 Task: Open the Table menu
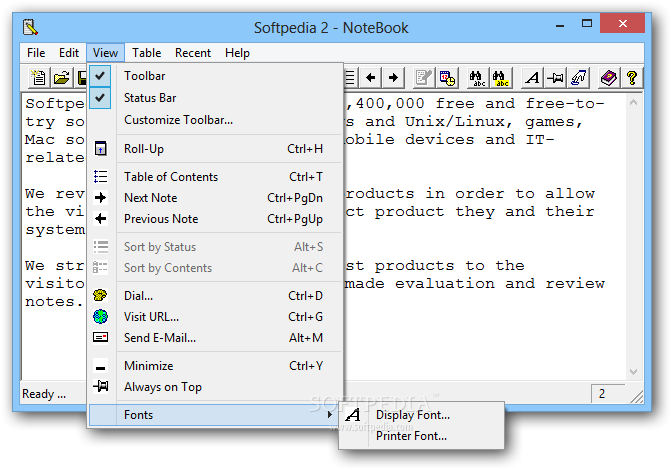point(147,53)
